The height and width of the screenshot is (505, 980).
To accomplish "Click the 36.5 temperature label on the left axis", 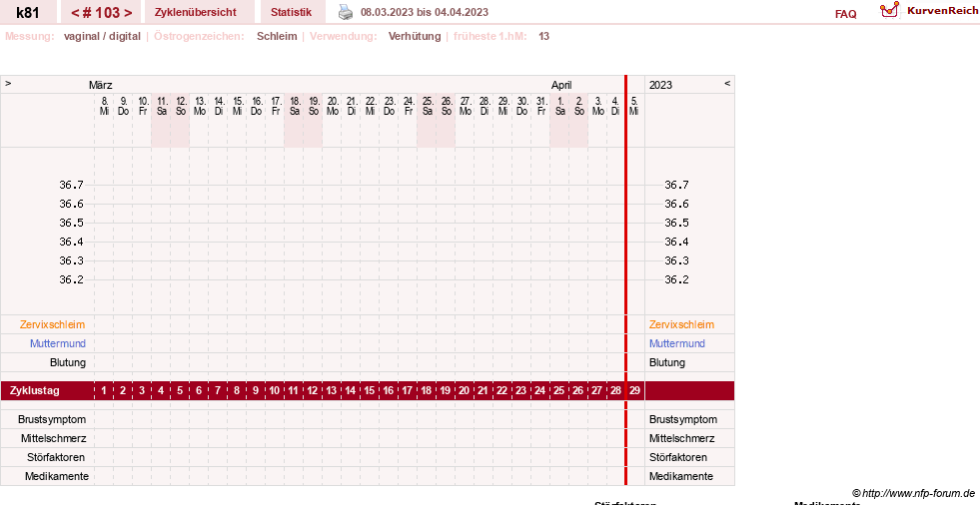I will point(71,223).
